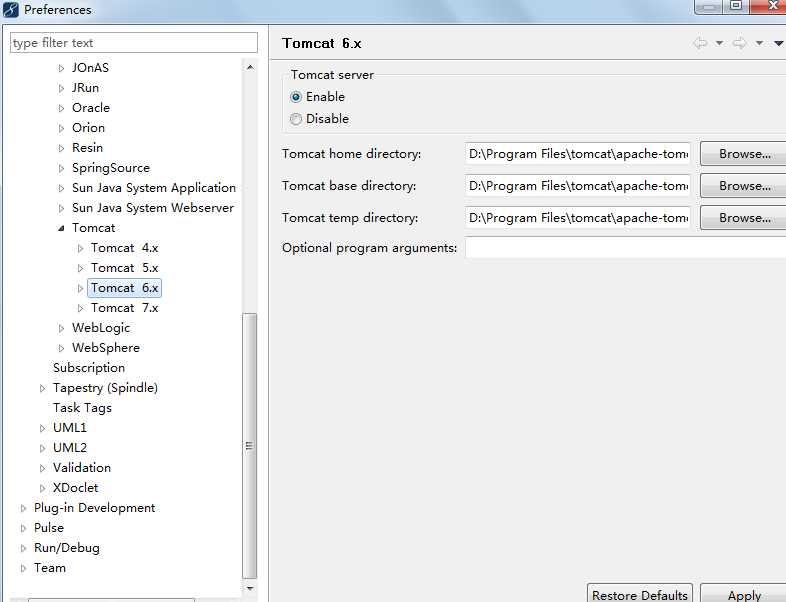Expand the Orion tree node

[x=61, y=128]
